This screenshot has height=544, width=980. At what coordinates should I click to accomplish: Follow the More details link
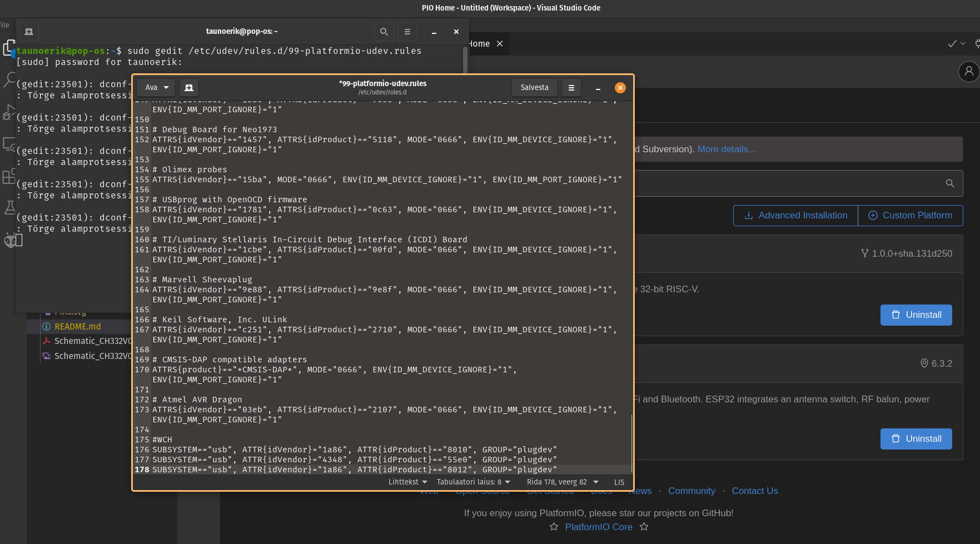click(x=726, y=149)
